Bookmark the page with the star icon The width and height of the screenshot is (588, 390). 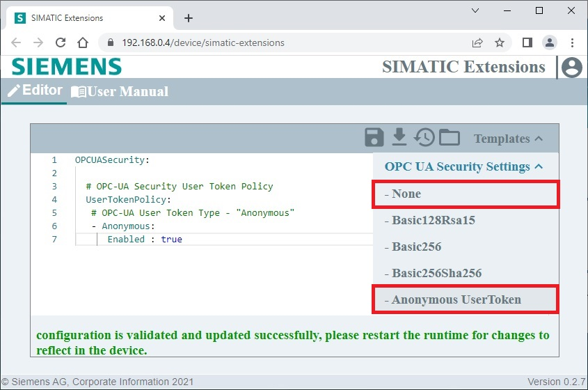click(499, 42)
